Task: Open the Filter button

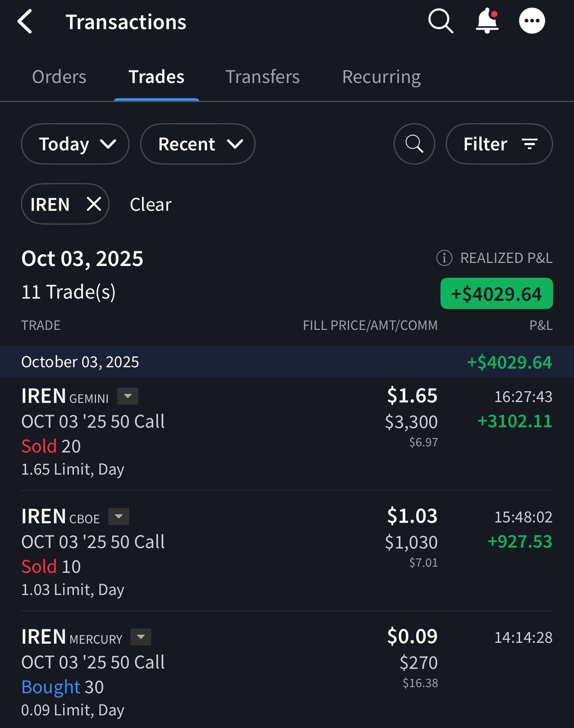Action: [x=499, y=144]
